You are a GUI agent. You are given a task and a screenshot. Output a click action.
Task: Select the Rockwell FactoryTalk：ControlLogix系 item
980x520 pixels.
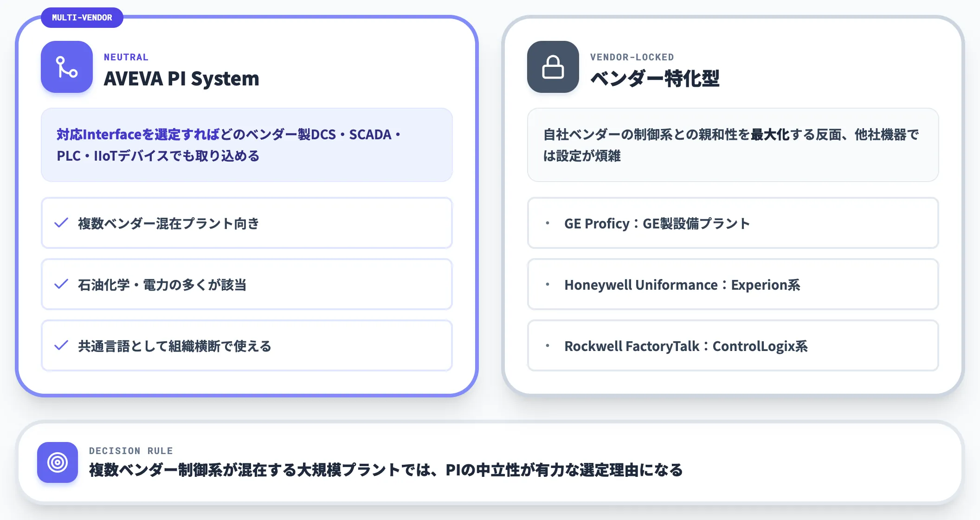733,345
